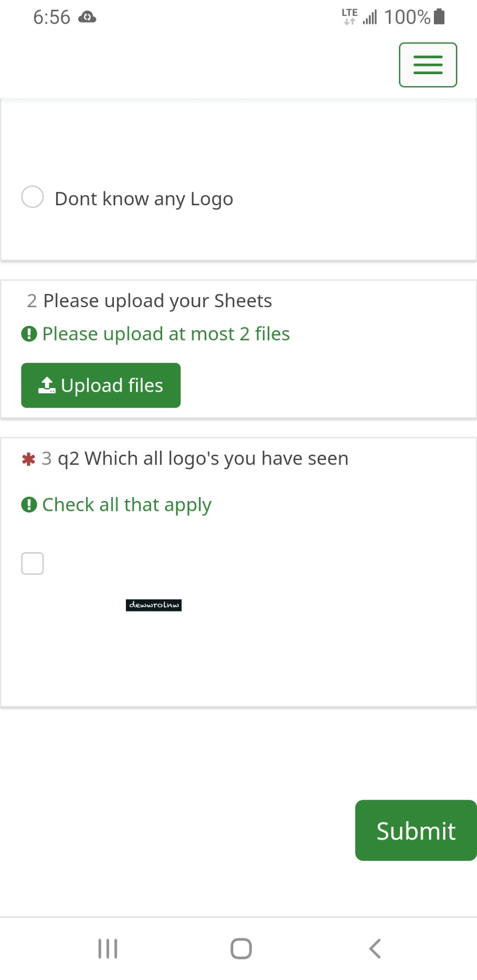Select the "Dont know any Logo" radio button

click(x=33, y=197)
